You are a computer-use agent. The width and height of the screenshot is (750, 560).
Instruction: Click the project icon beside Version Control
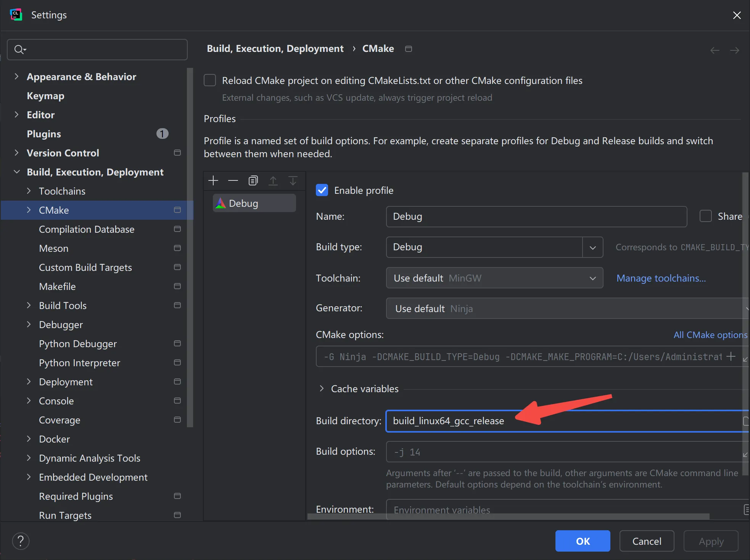[x=177, y=153]
